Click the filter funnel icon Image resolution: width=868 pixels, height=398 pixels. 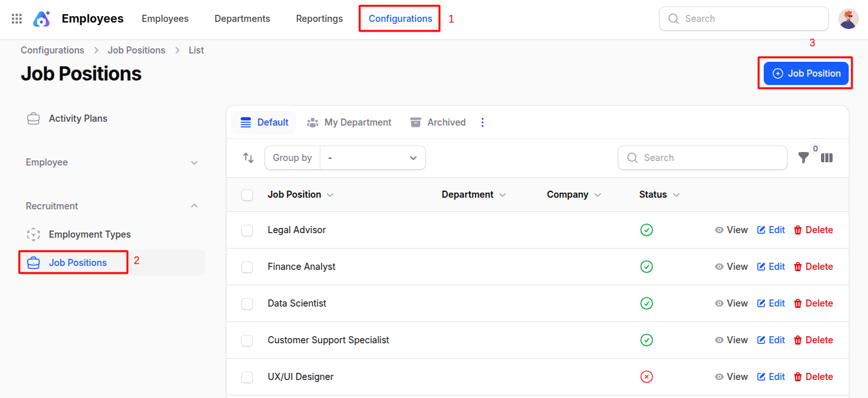804,158
